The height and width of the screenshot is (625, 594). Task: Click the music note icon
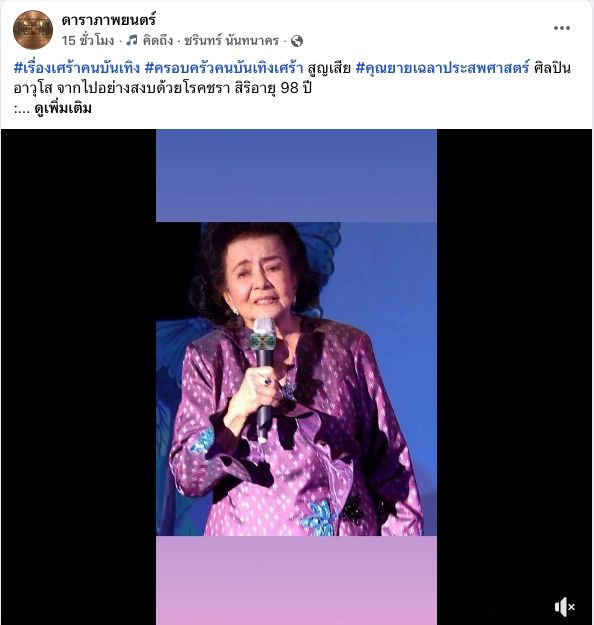(132, 40)
